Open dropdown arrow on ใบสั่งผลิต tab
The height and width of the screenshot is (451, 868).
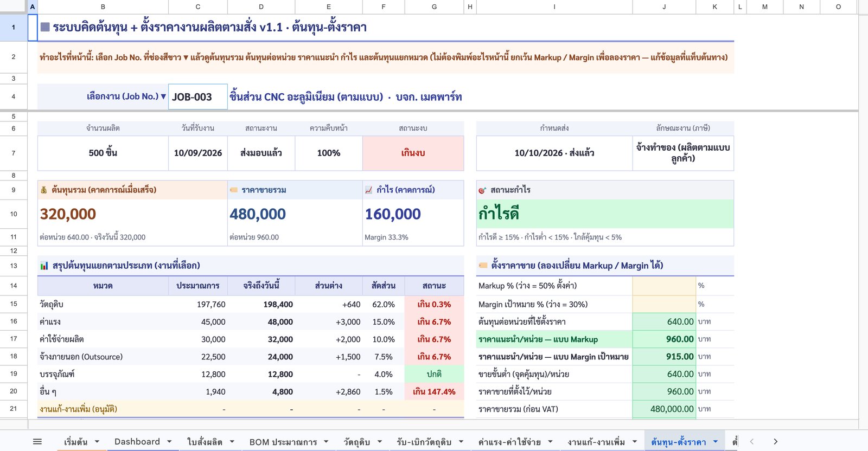tap(232, 442)
